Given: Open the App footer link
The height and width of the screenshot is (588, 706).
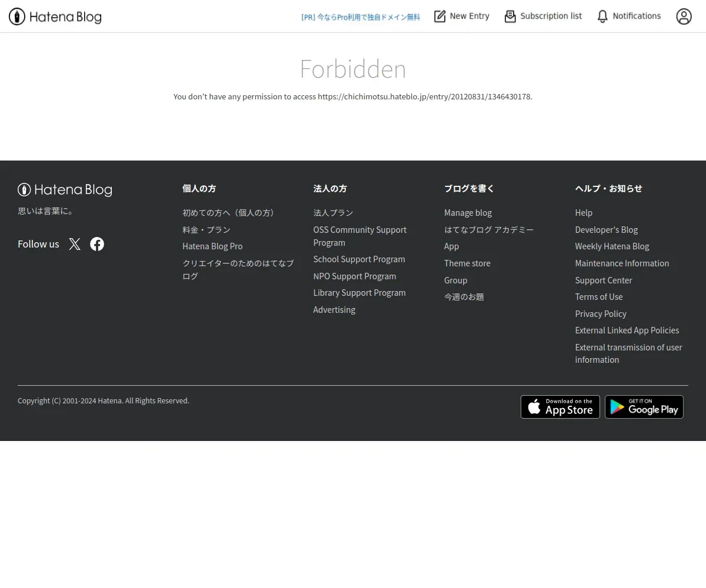Looking at the screenshot, I should 451,246.
